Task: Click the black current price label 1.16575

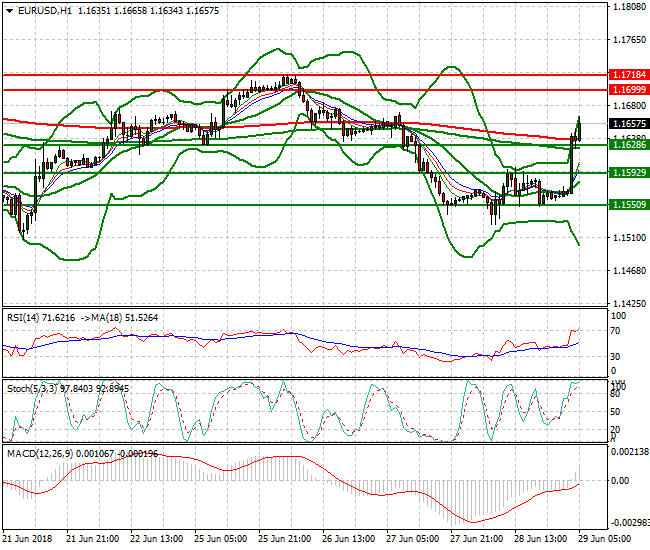Action: pyautogui.click(x=629, y=124)
